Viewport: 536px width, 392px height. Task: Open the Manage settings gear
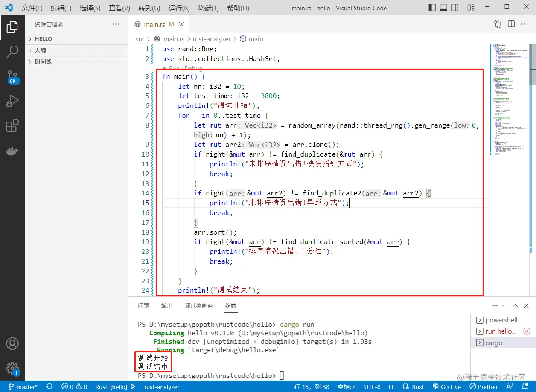tap(12, 369)
